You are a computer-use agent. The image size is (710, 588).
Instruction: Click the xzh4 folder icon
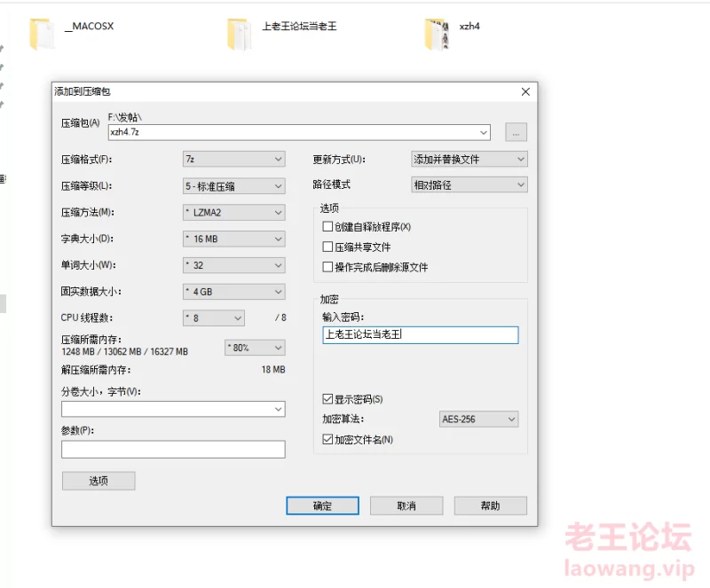(435, 34)
